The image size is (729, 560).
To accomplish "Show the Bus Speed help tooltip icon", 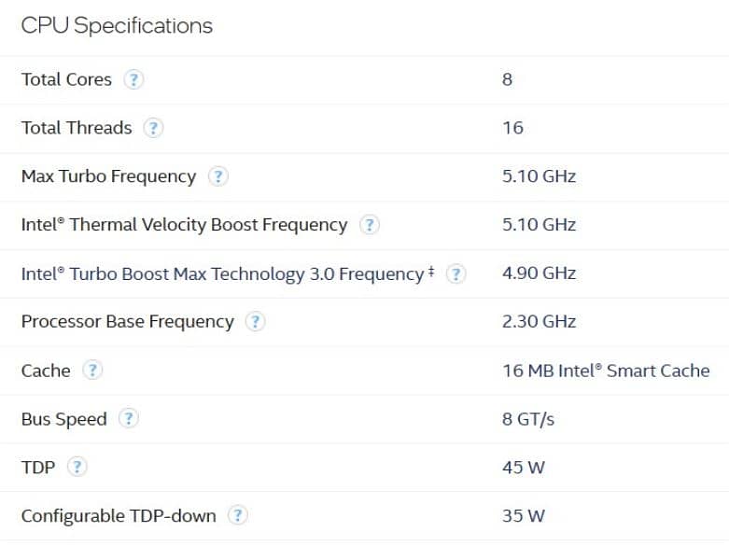I will point(129,419).
